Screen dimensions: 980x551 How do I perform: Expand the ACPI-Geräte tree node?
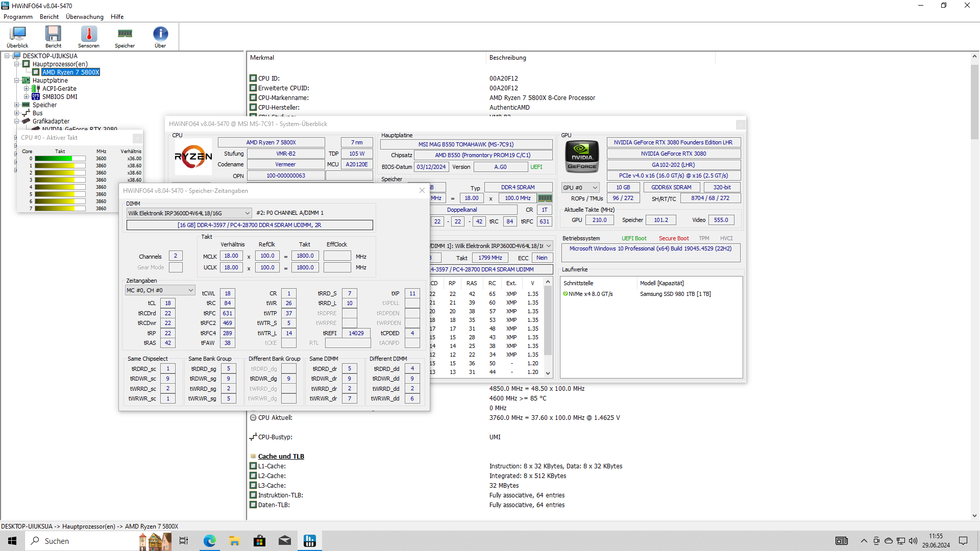click(27, 89)
